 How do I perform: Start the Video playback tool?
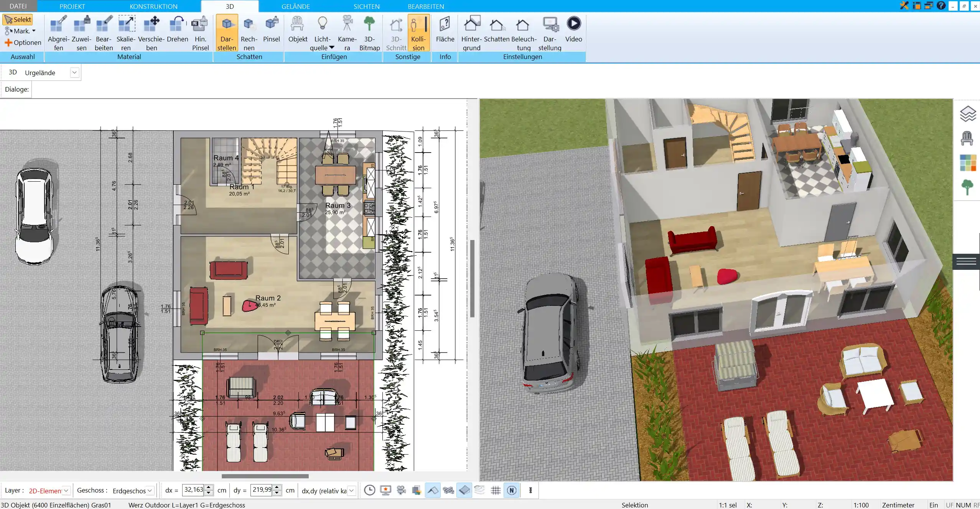coord(573,29)
